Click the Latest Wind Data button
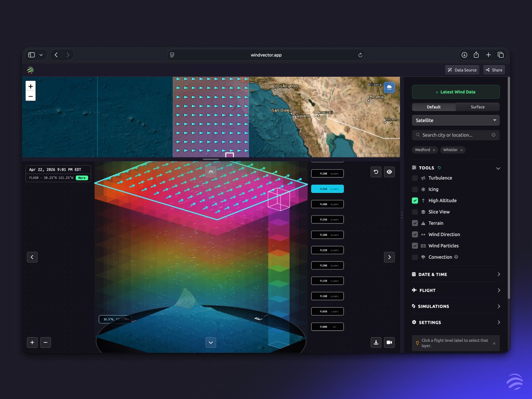Image resolution: width=532 pixels, height=399 pixels. point(456,92)
